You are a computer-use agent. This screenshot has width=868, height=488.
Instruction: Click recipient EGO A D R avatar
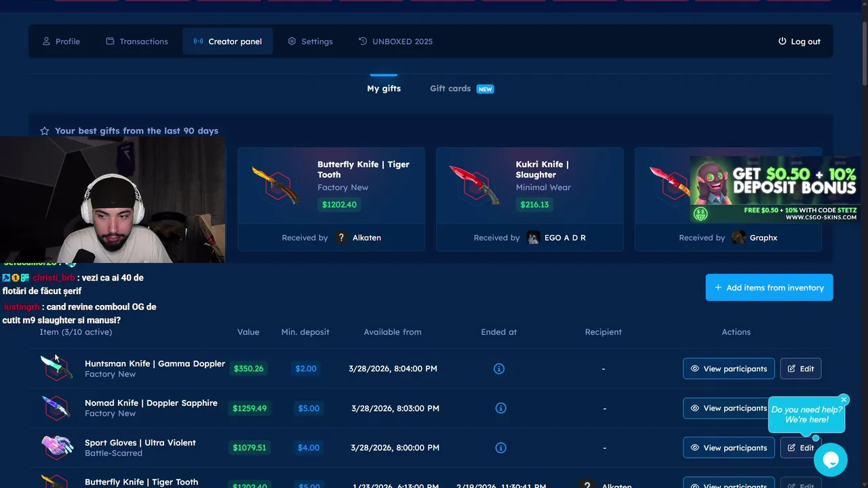tap(534, 238)
